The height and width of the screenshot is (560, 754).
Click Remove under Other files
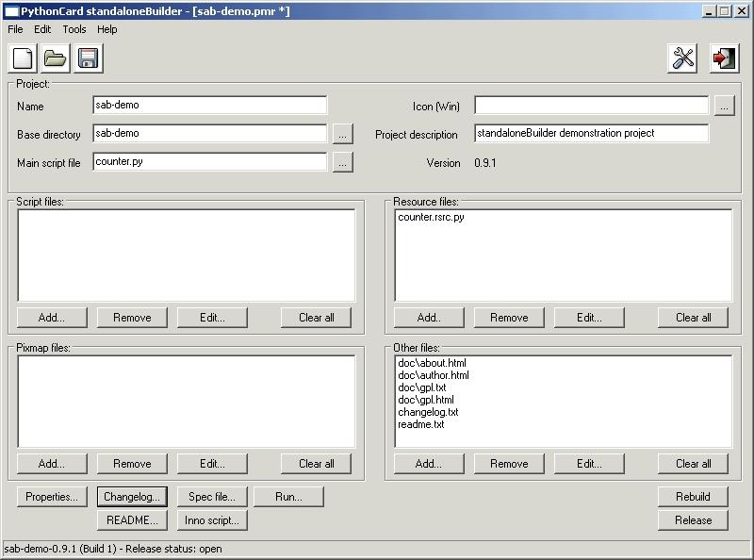[509, 464]
